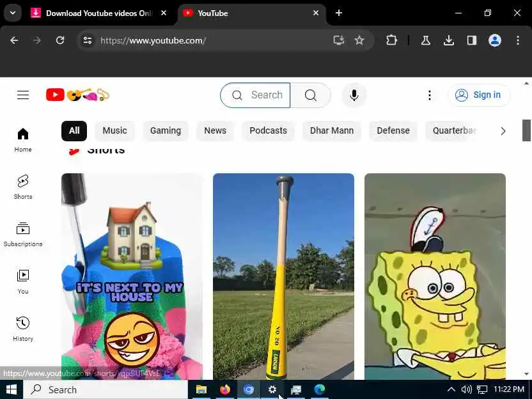Click the scrollbar down arrow

tap(526, 374)
